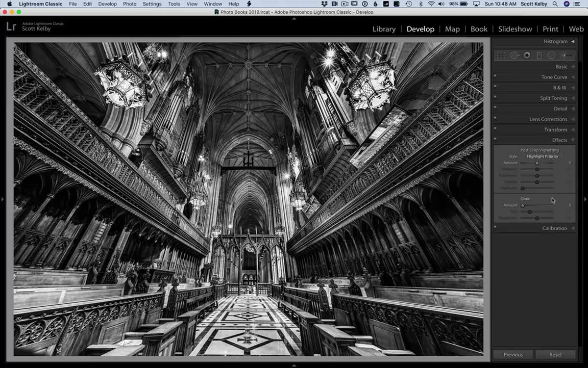Click the vignette Highlights slider
This screenshot has width=588, height=368.
tap(537, 188)
